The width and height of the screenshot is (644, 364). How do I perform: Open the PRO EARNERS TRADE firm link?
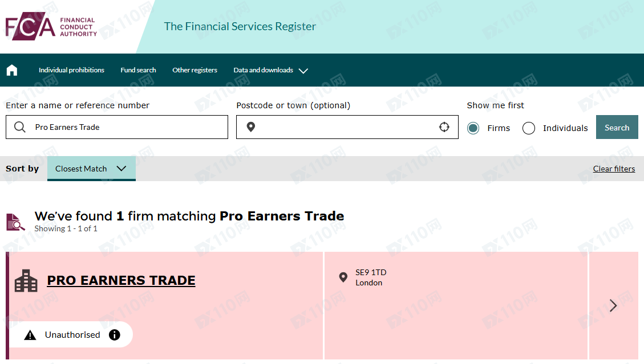pos(121,280)
